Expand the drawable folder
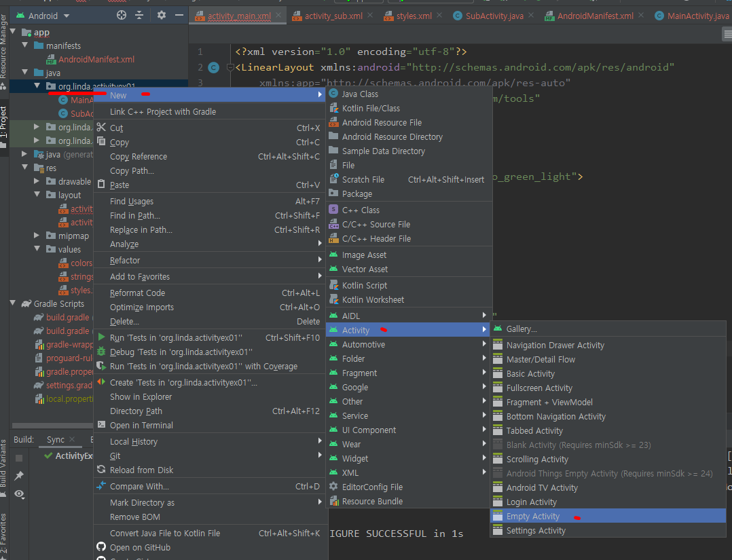 coord(37,181)
